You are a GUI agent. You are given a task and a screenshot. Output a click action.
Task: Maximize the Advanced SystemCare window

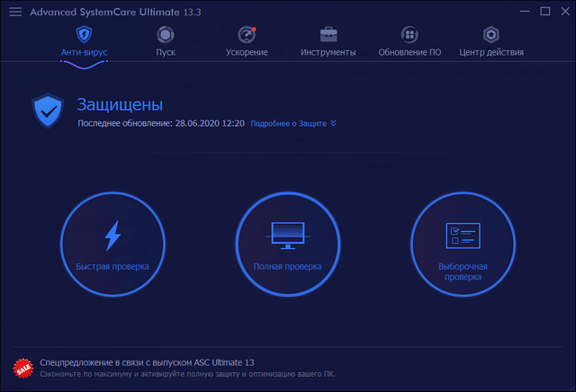click(545, 12)
